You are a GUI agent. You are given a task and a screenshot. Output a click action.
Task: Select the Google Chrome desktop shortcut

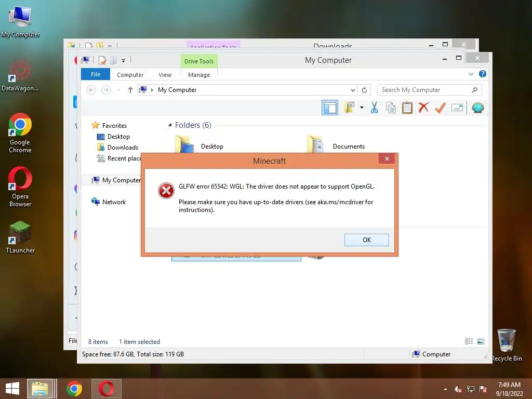(20, 133)
